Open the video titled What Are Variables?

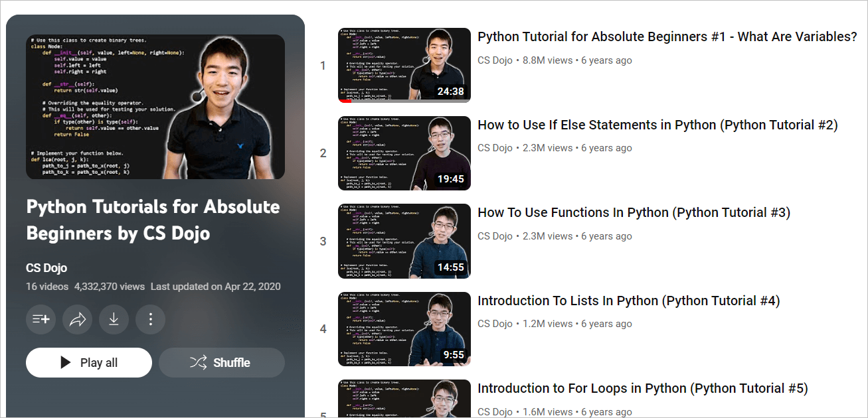click(x=667, y=36)
